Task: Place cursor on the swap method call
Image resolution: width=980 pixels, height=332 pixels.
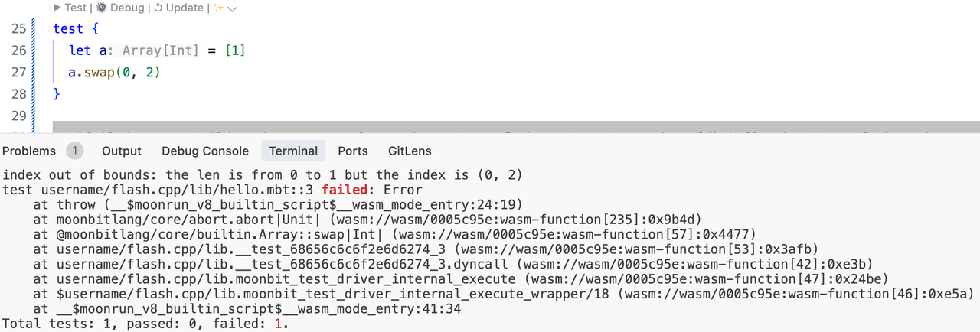Action: click(98, 73)
